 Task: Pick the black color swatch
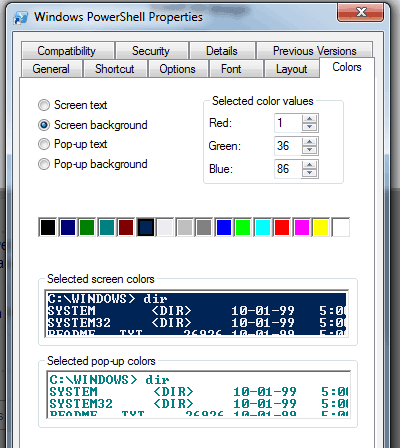click(48, 227)
